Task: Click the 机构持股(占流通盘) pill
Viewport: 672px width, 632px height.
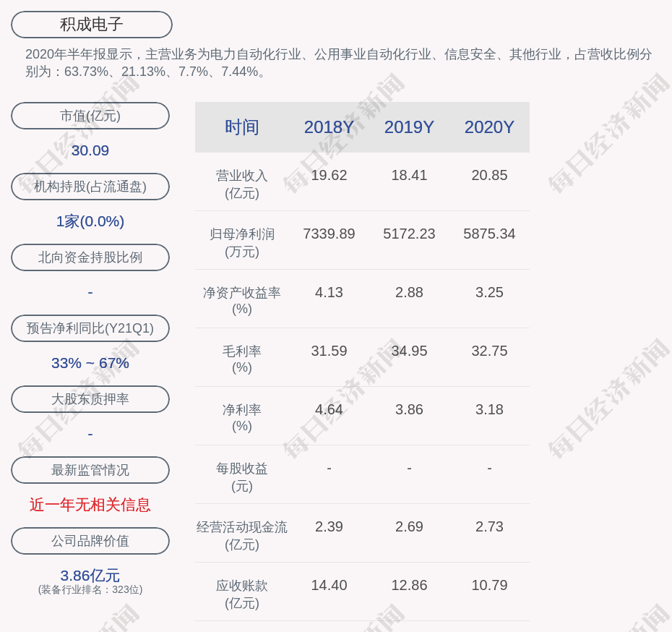Action: tap(90, 187)
